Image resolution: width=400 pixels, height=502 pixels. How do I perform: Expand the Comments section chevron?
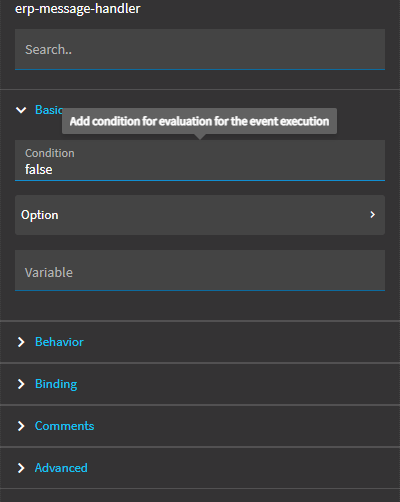21,426
